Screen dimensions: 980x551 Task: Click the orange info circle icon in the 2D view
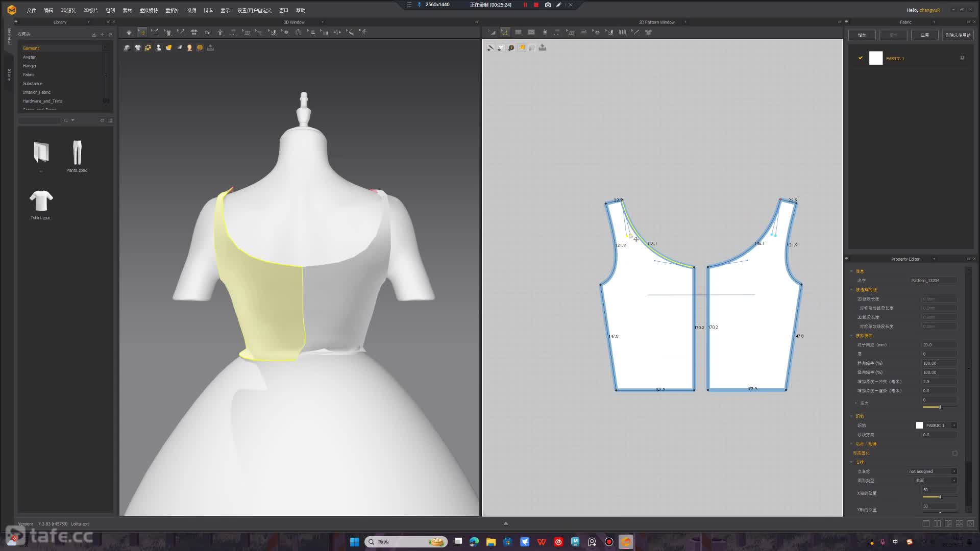(x=511, y=47)
